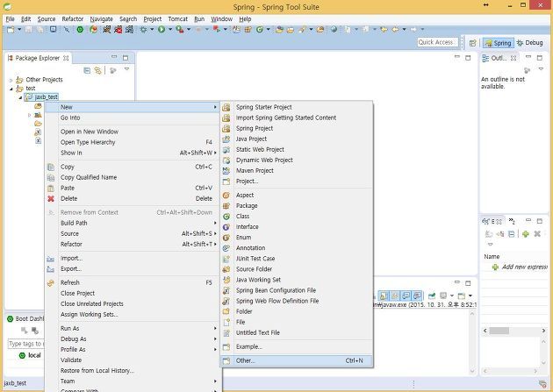Viewport: 553px width, 392px height.
Task: Toggle Link with Editor in Package Explorer
Action: coord(97,70)
